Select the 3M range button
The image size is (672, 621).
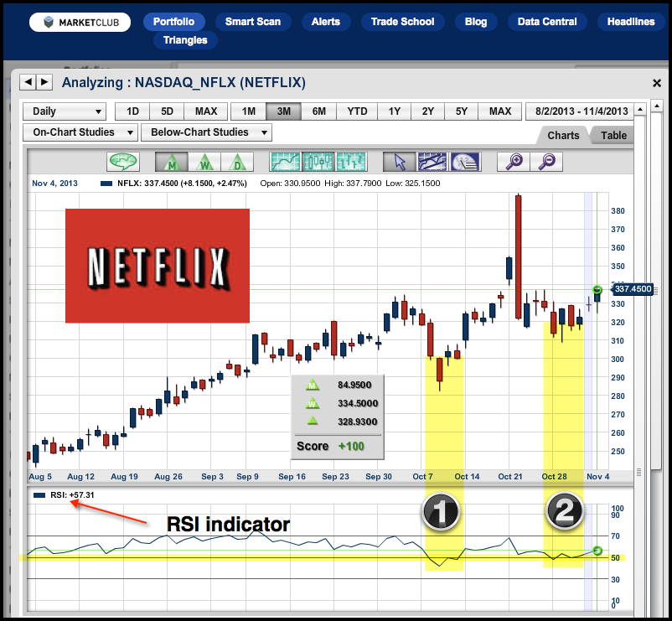284,111
